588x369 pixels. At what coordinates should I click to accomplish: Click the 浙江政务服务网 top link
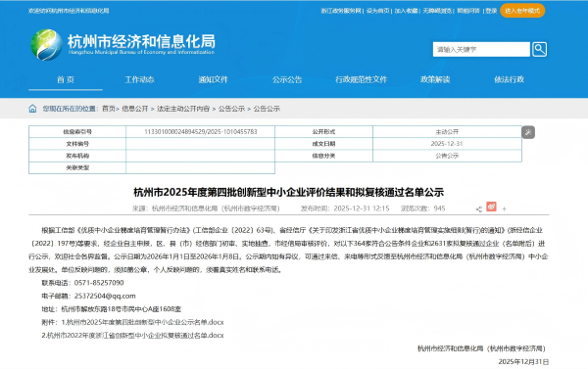(340, 11)
